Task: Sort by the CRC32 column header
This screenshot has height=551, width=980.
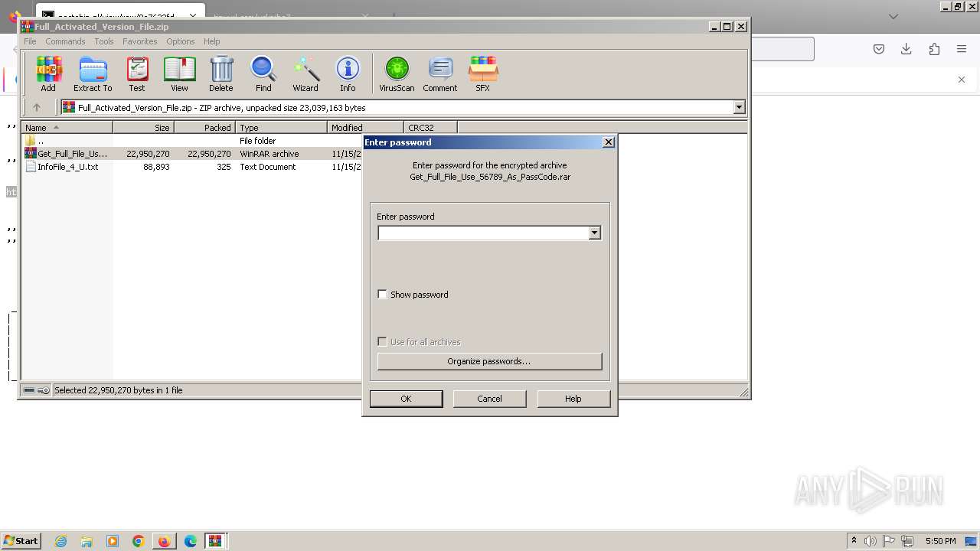Action: (430, 128)
